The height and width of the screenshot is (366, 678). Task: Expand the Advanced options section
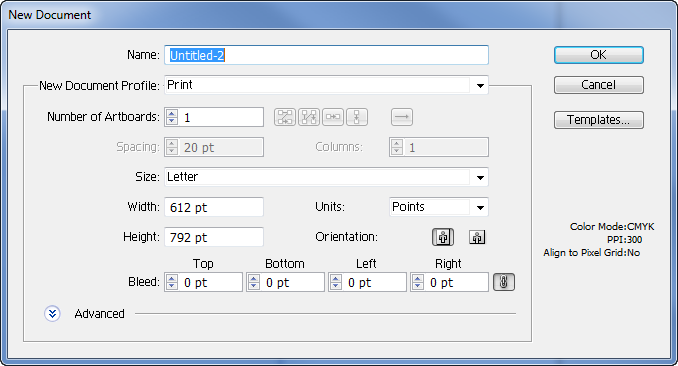[x=52, y=314]
